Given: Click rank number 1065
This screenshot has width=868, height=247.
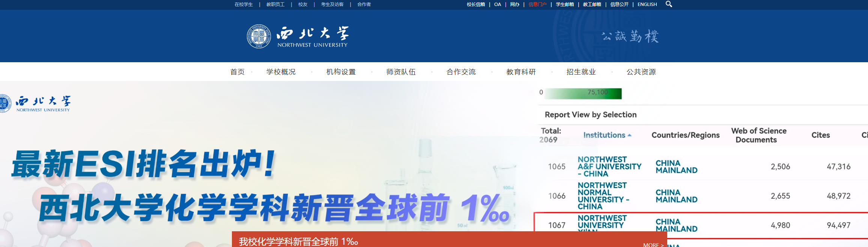Looking at the screenshot, I should point(557,167).
